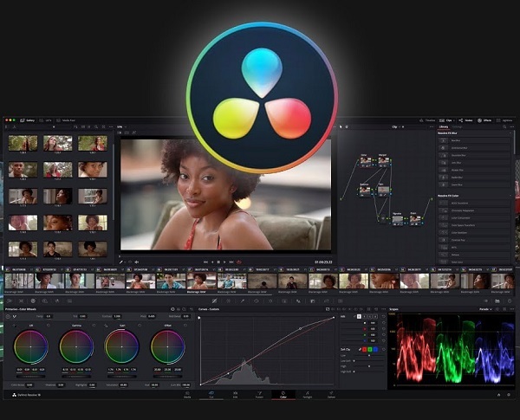Switch to the Library tab
This screenshot has width=520, height=420.
(444, 126)
